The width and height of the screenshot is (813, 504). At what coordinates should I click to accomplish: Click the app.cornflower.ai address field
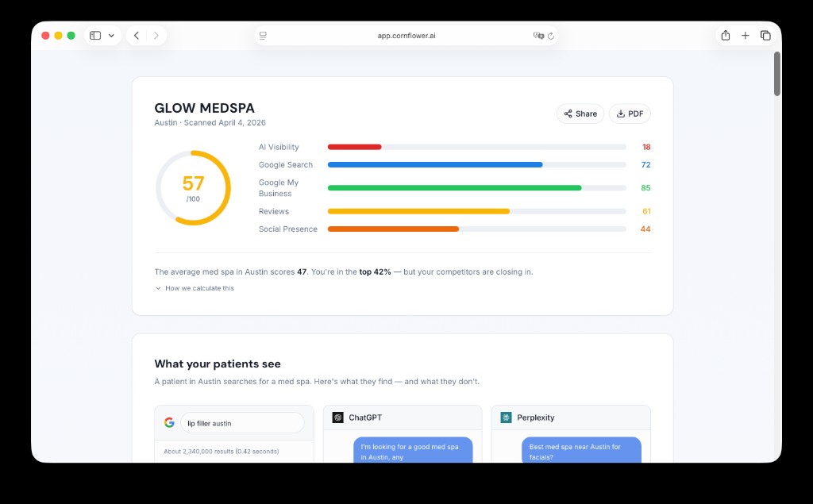[406, 36]
